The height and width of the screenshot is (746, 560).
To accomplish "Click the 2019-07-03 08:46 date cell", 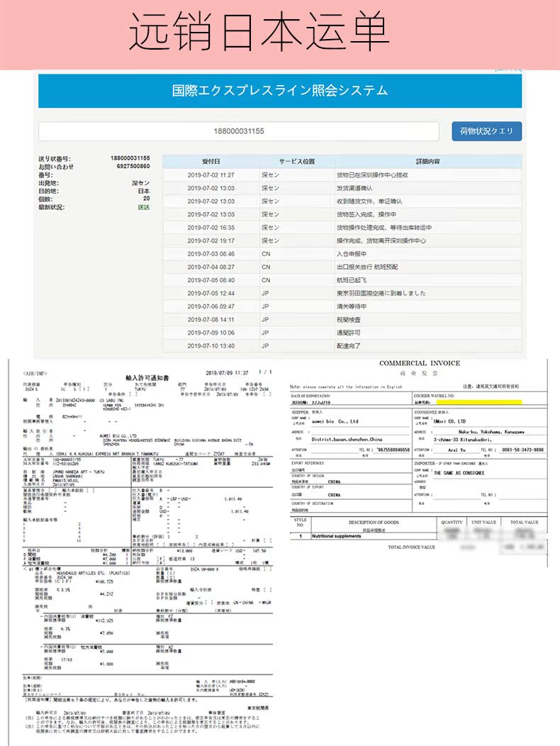I will tap(211, 254).
